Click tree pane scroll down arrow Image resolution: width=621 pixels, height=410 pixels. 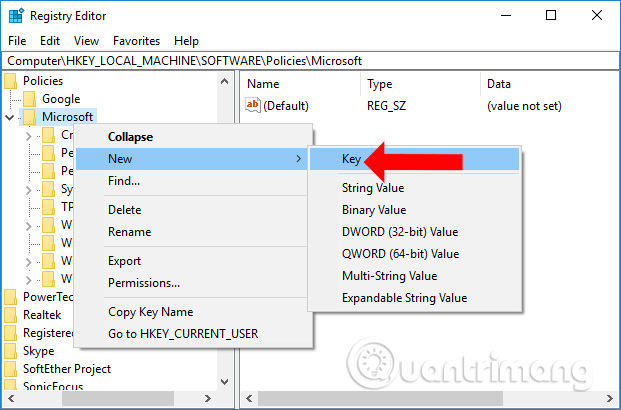point(225,382)
